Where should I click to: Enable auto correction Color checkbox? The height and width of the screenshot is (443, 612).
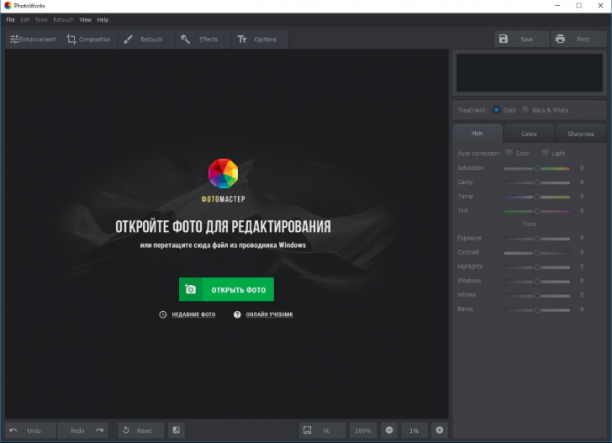(x=509, y=153)
